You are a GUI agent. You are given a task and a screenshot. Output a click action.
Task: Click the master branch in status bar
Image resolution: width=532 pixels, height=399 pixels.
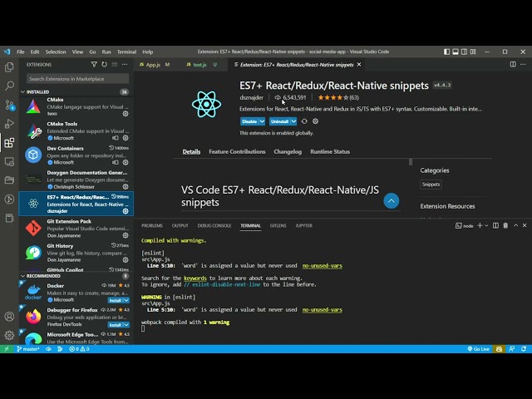[27, 349]
